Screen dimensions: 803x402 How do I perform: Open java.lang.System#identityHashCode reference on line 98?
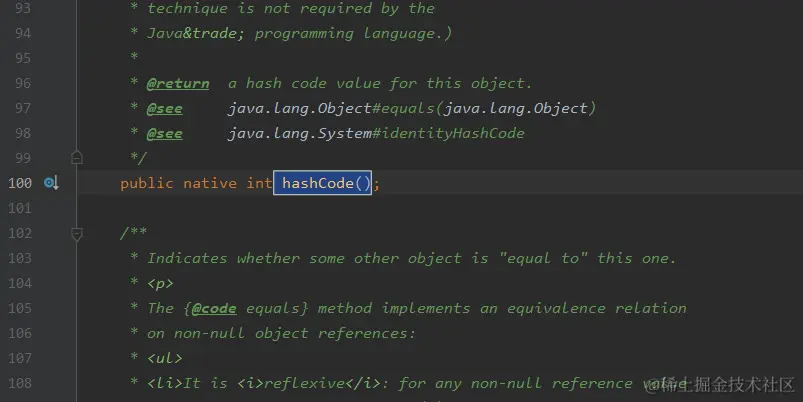(x=376, y=134)
